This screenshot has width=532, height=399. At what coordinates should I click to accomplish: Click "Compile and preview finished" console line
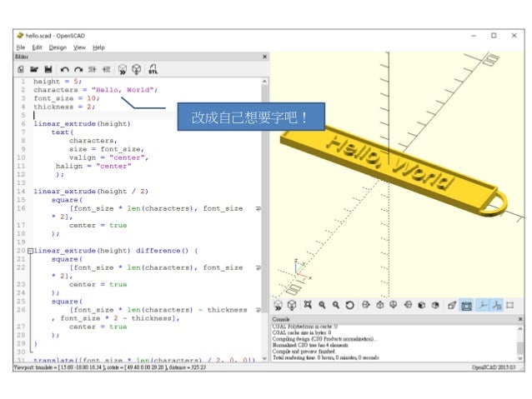pyautogui.click(x=304, y=352)
